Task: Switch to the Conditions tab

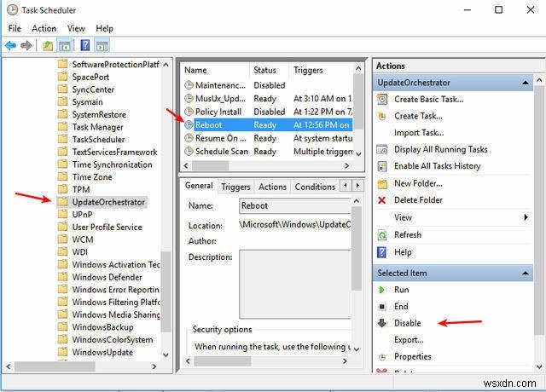Action: (315, 187)
